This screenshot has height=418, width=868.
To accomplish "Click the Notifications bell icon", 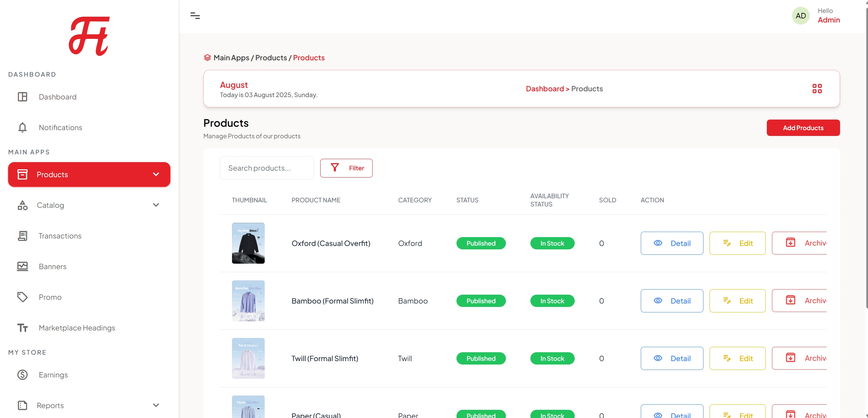I will [x=22, y=127].
